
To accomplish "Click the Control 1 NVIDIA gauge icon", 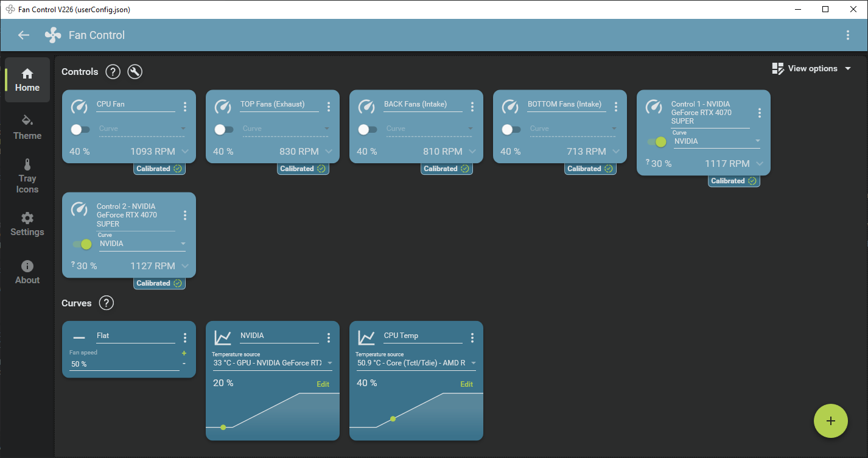I will click(x=654, y=107).
